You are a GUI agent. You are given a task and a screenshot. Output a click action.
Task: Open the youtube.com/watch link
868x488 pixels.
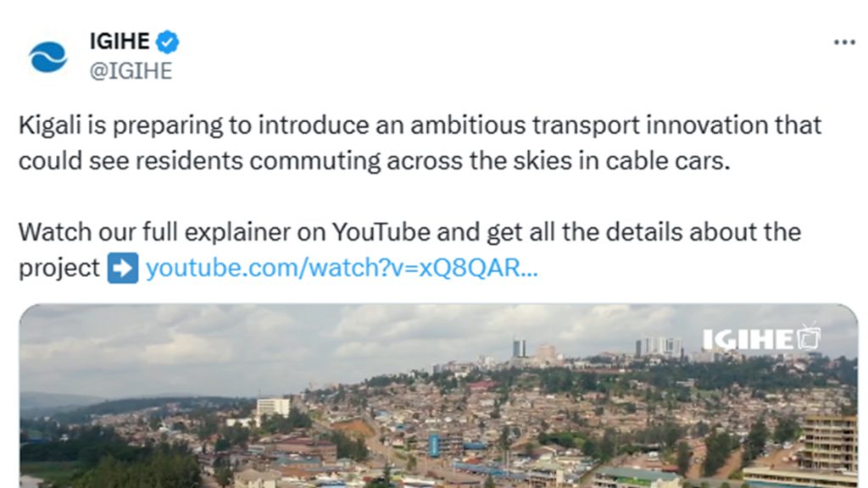coord(342,269)
